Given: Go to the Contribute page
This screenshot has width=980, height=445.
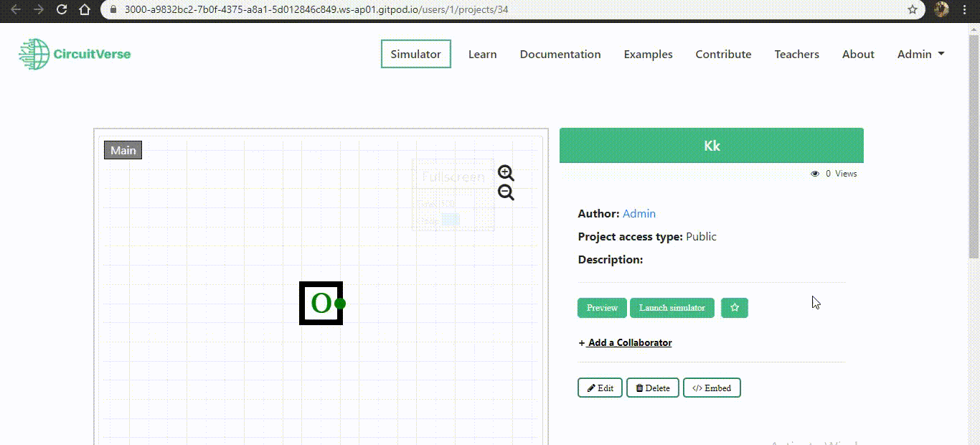Looking at the screenshot, I should (724, 55).
